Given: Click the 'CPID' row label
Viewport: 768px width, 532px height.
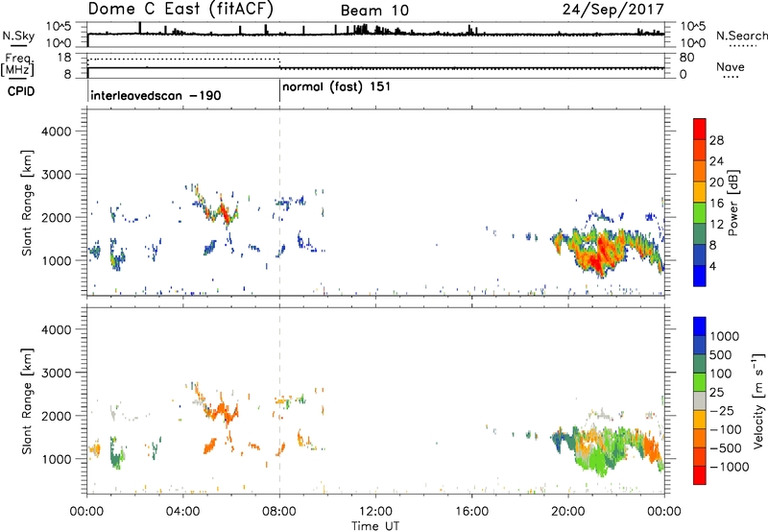Looking at the screenshot, I should pyautogui.click(x=20, y=91).
